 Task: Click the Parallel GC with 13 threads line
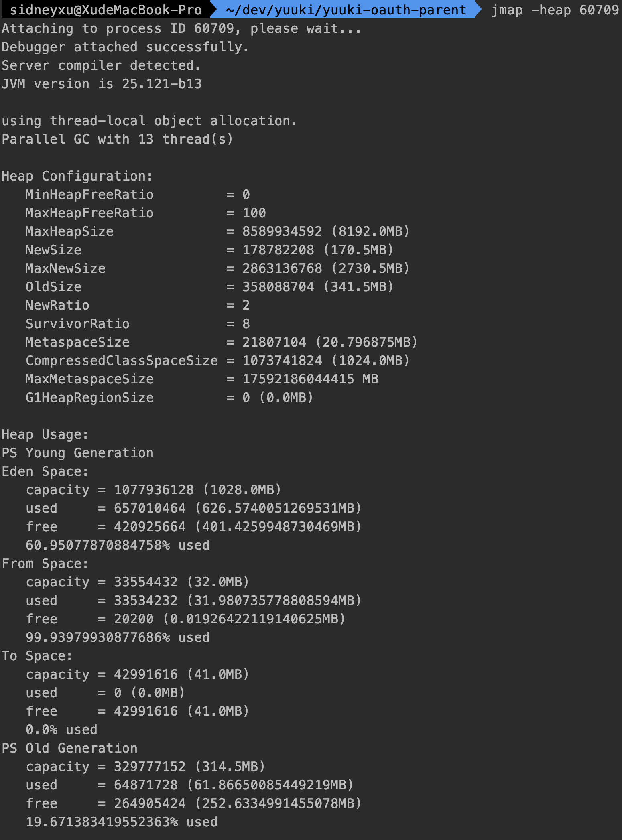point(117,139)
